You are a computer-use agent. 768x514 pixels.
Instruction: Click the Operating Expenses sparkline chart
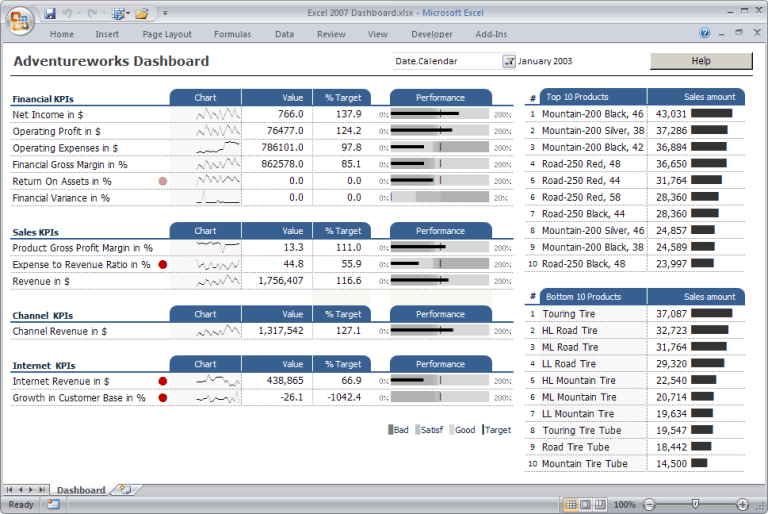pos(218,147)
